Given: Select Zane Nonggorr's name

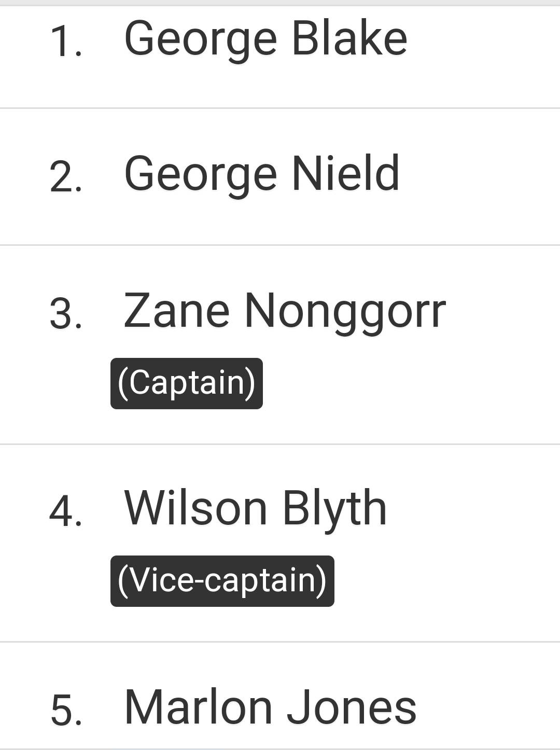Looking at the screenshot, I should [x=285, y=312].
